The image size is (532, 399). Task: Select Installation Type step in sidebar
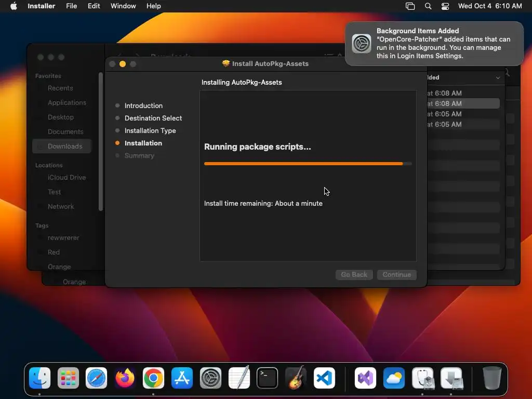tap(150, 130)
